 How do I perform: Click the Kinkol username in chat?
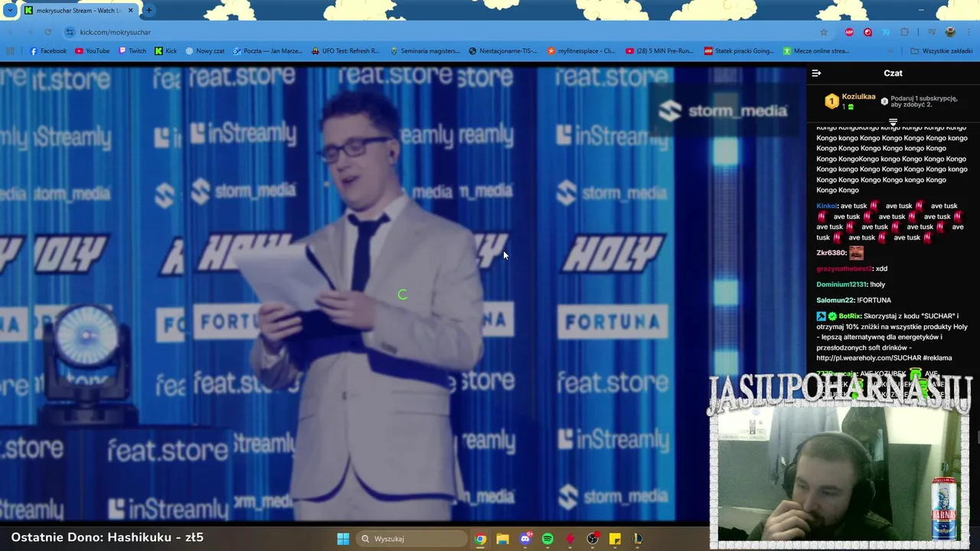[827, 206]
